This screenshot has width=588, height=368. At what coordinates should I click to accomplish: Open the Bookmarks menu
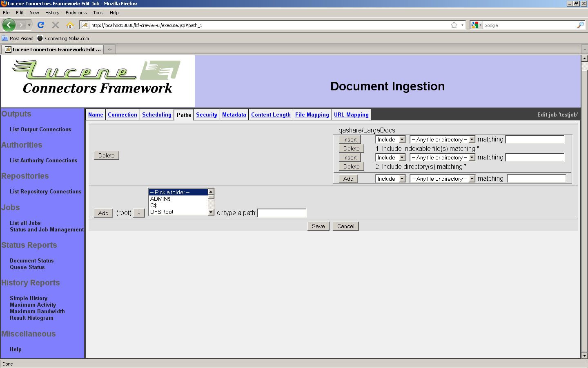pos(76,13)
